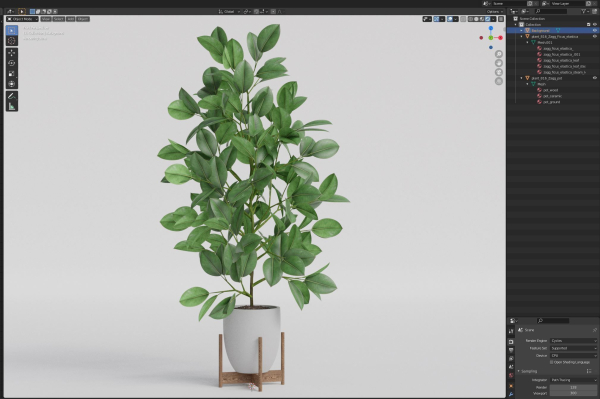600x399 pixels.
Task: Open the Scene properties tab icon
Action: click(511, 367)
